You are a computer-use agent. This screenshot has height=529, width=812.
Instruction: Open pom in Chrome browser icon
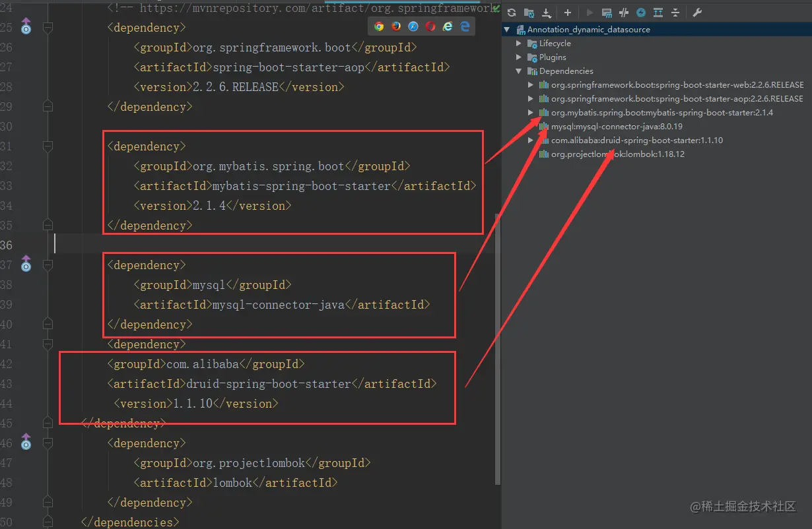click(379, 26)
